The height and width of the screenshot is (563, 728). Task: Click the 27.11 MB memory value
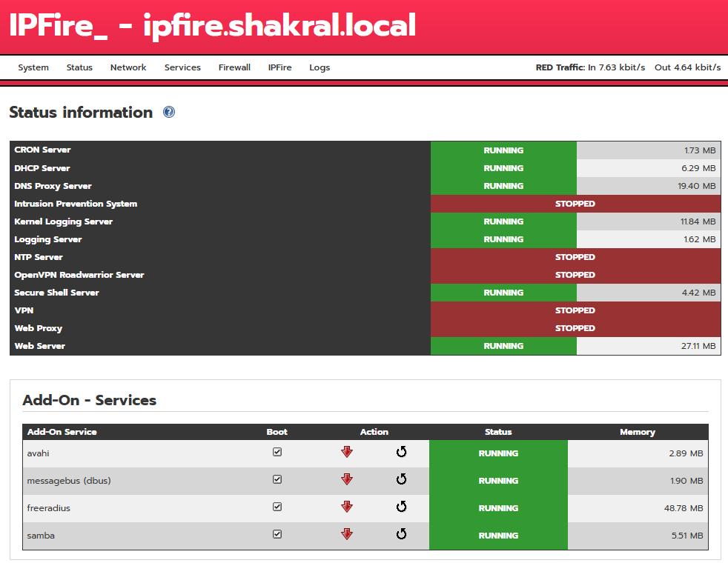tap(698, 346)
